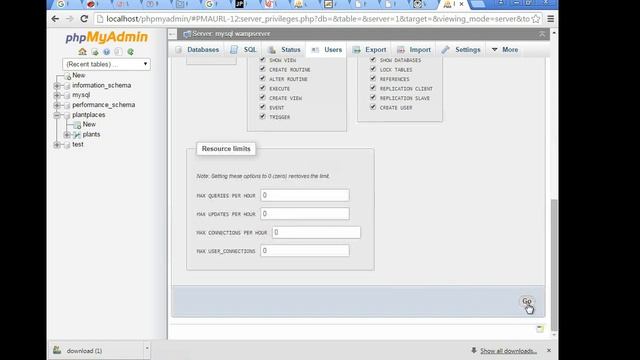Click the new table icon under plantplaces
Viewport: 640px width, 360px height.
(77, 125)
